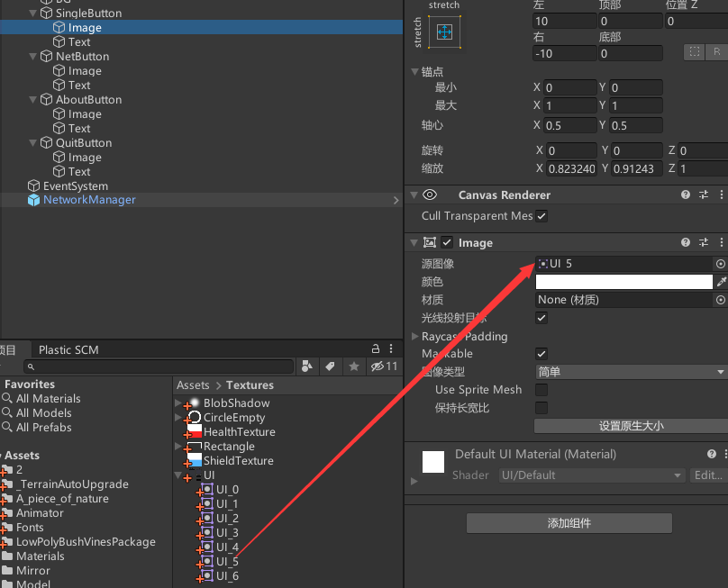Click the favorites star filter icon
The image size is (728, 588).
pos(351,366)
